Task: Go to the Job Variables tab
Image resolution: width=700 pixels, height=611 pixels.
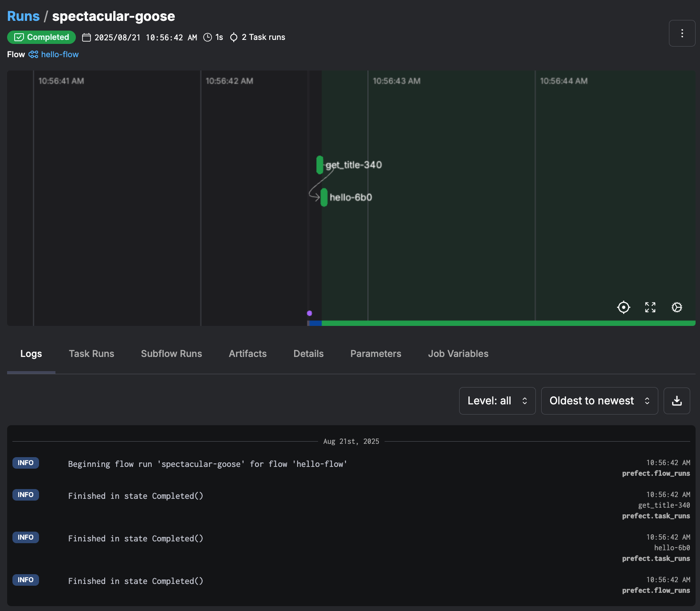Action: click(x=458, y=354)
